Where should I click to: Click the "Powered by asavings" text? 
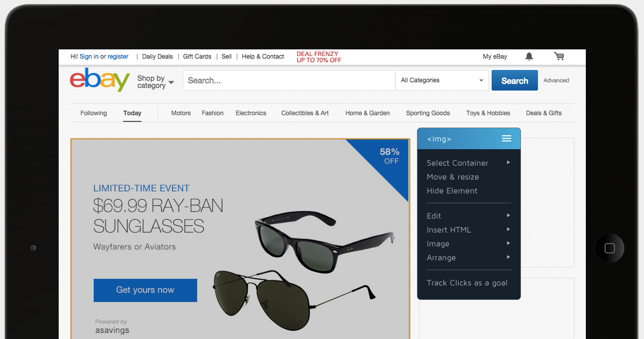point(112,326)
